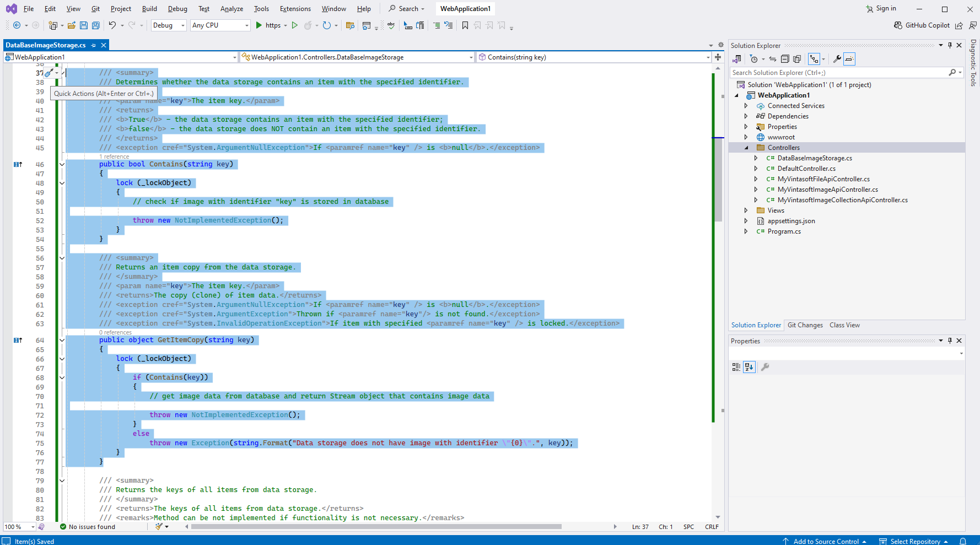Click Add to Source Control button
The image size is (980, 545).
point(825,541)
